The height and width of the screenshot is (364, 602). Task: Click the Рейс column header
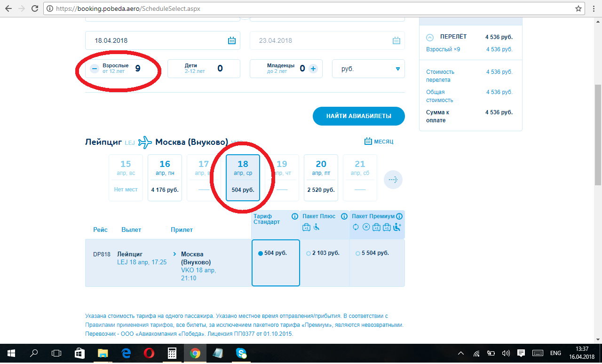coord(100,230)
